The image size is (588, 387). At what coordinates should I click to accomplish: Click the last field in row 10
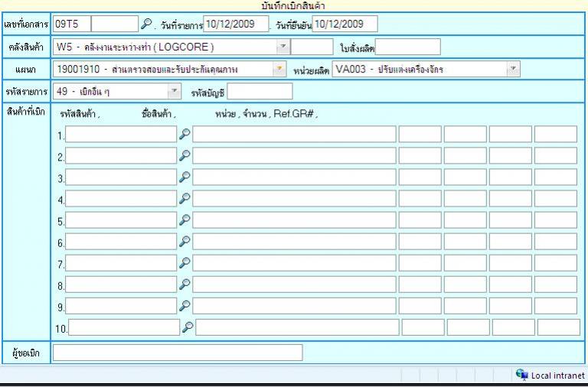(559, 327)
